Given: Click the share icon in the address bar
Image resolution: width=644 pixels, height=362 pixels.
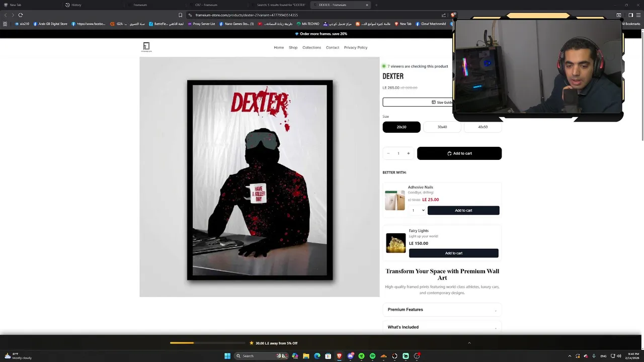Looking at the screenshot, I should (x=444, y=15).
